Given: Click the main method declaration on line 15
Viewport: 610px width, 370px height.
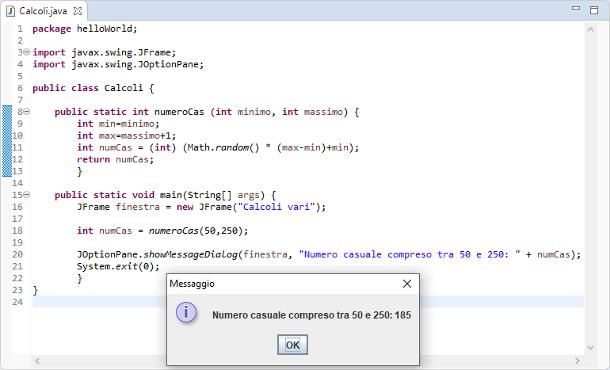Looking at the screenshot, I should point(165,195).
